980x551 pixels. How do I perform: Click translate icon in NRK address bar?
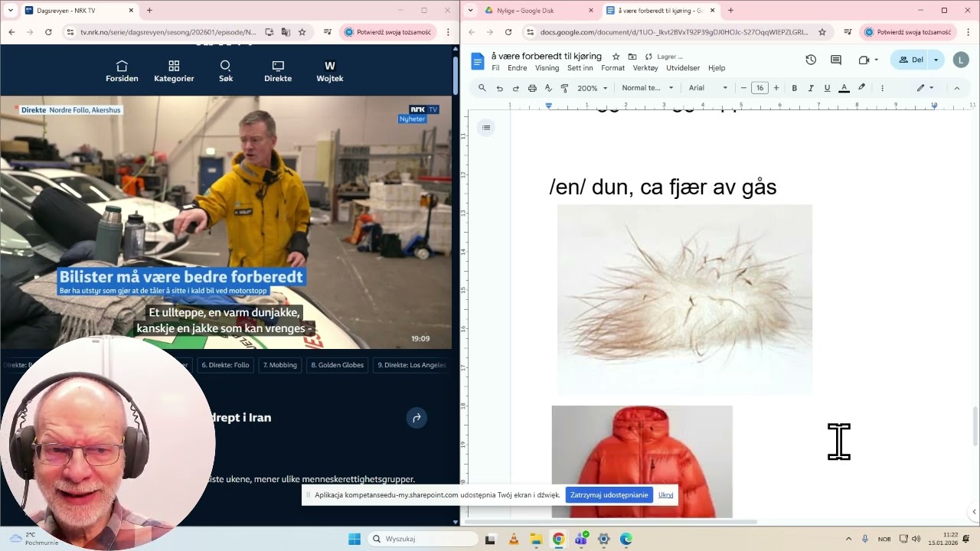(286, 32)
